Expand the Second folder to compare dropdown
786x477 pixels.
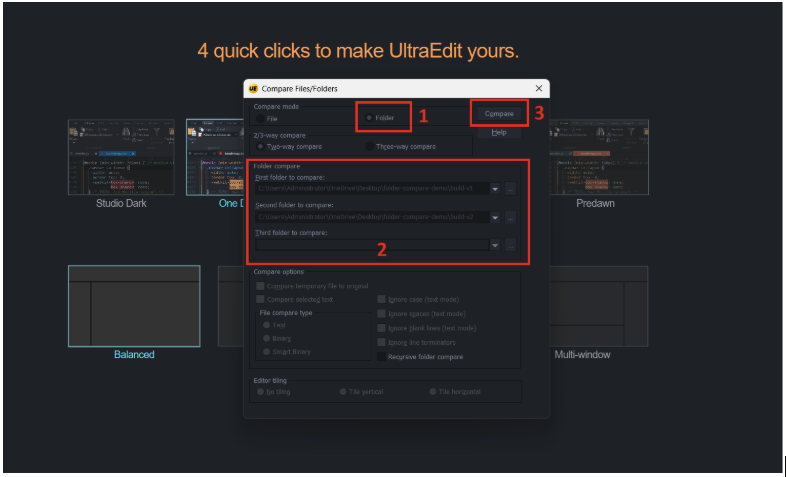[x=495, y=217]
